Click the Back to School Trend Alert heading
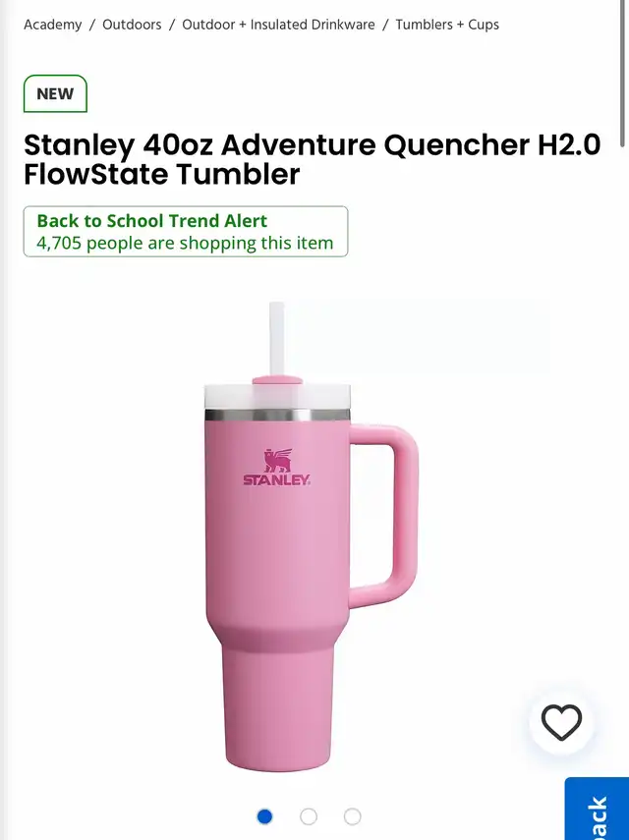This screenshot has width=629, height=840. coord(151,221)
